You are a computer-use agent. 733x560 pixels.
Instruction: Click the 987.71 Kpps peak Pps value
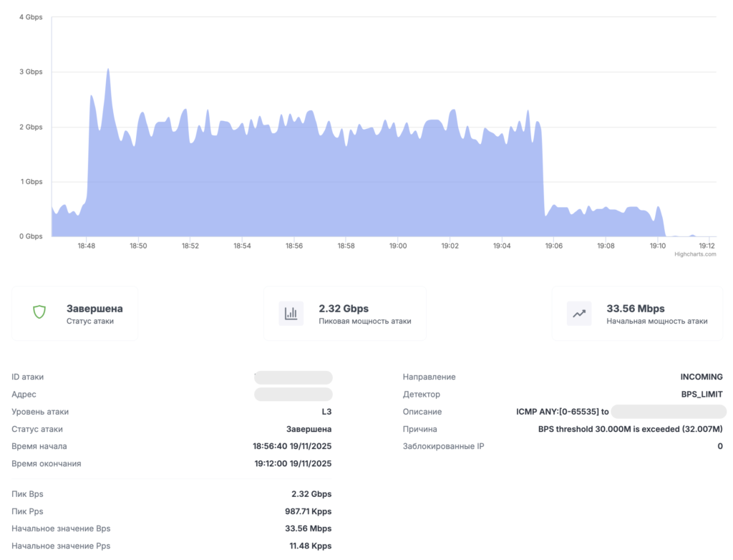pos(308,511)
